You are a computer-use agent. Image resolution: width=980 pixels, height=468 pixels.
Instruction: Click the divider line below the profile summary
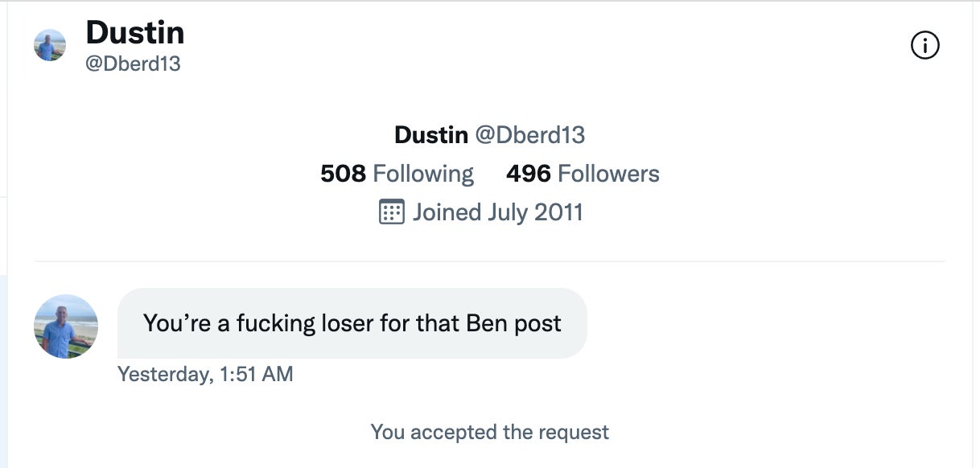(489, 261)
